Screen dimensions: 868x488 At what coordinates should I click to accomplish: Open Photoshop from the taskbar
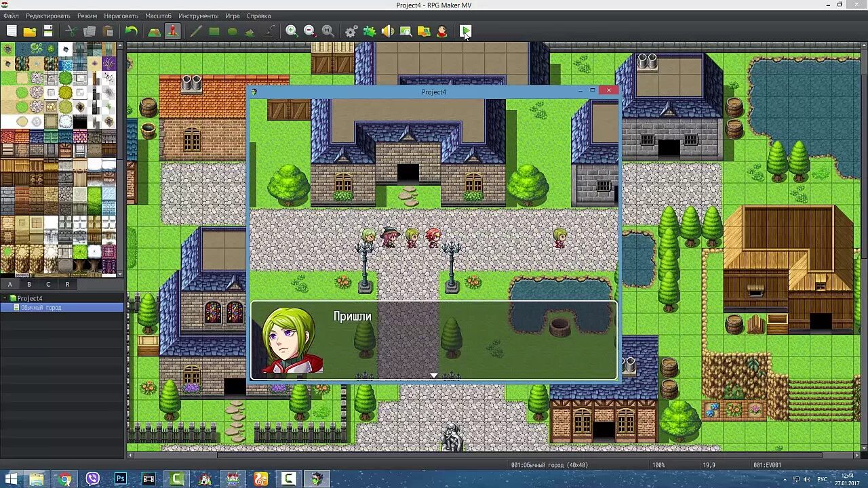(x=121, y=479)
